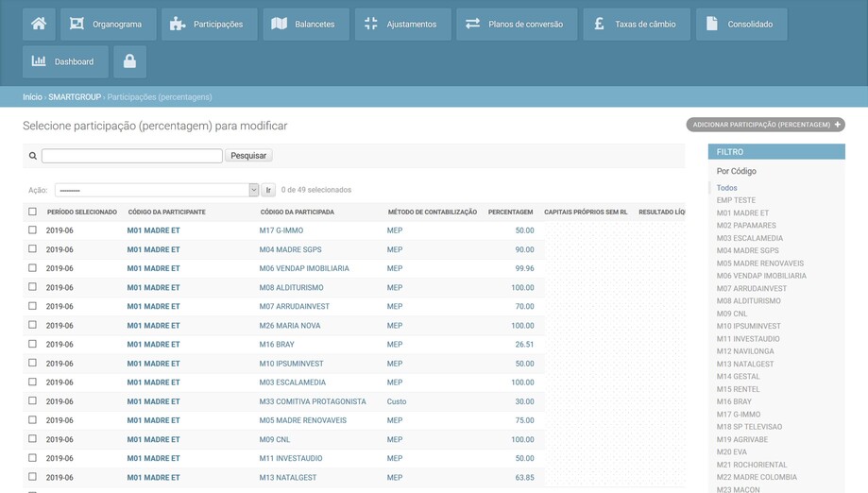The image size is (868, 493).
Task: Check the M08 ALDITURISMO row checkbox
Action: [33, 286]
